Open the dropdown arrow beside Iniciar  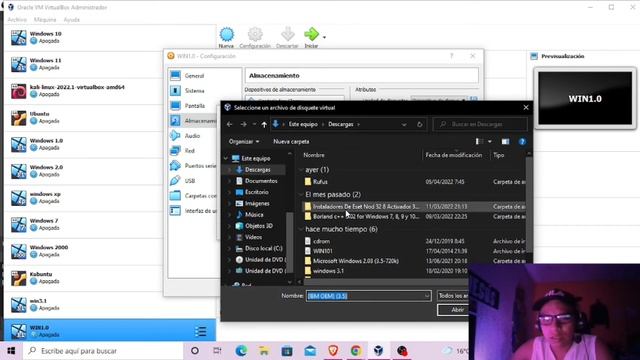point(324,37)
